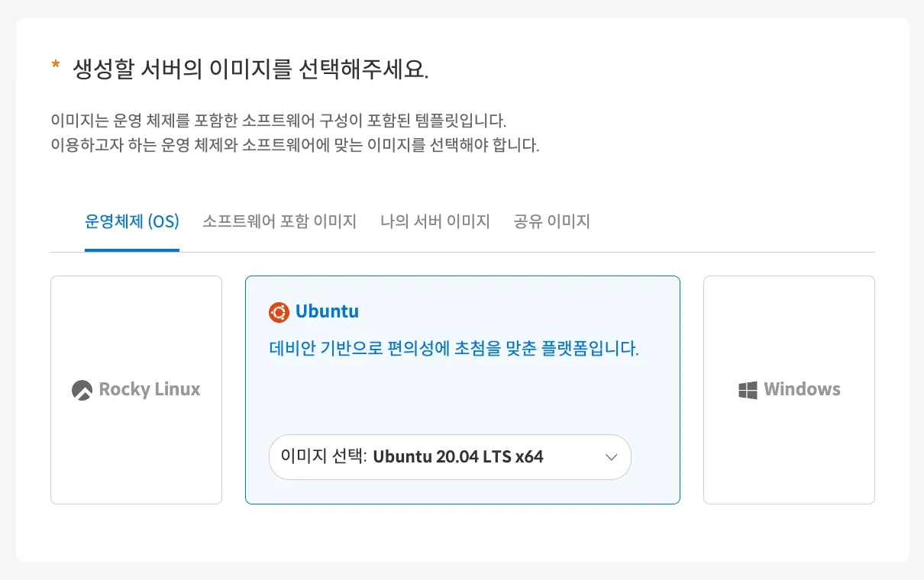Select the Ubuntu OS card

click(462, 390)
